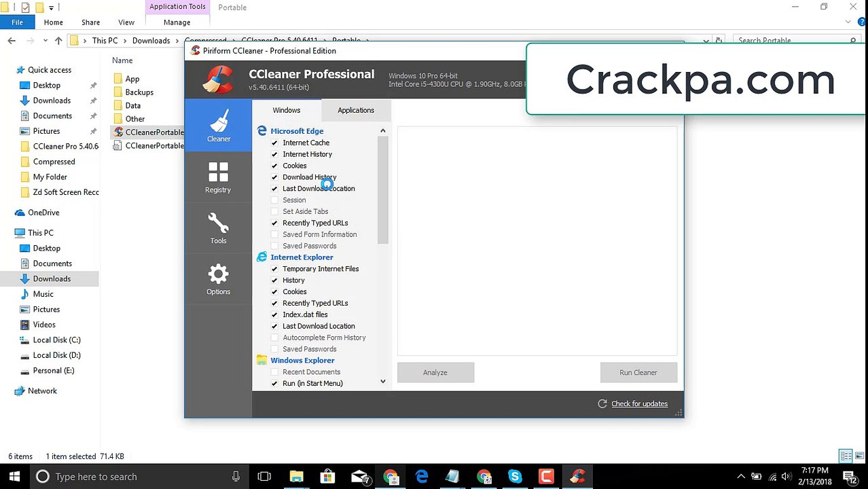
Task: Open Mail app from the taskbar
Action: (360, 477)
